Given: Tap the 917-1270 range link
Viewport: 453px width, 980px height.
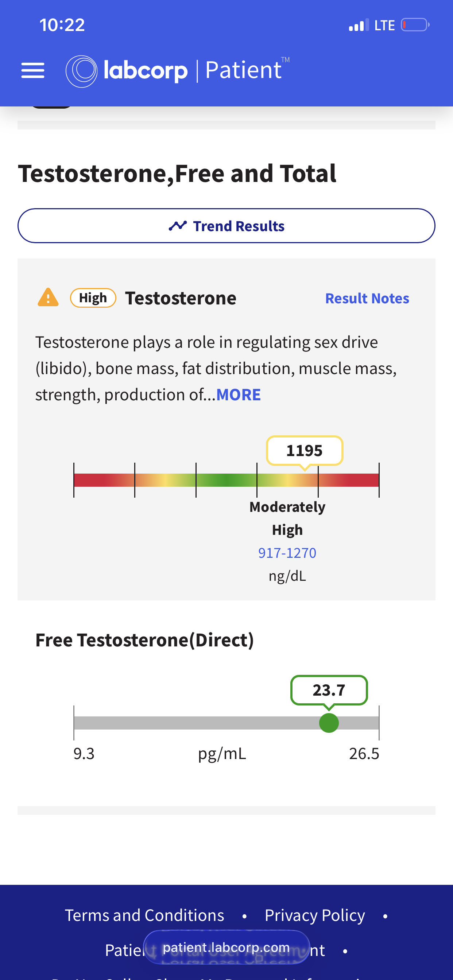Looking at the screenshot, I should tap(287, 553).
